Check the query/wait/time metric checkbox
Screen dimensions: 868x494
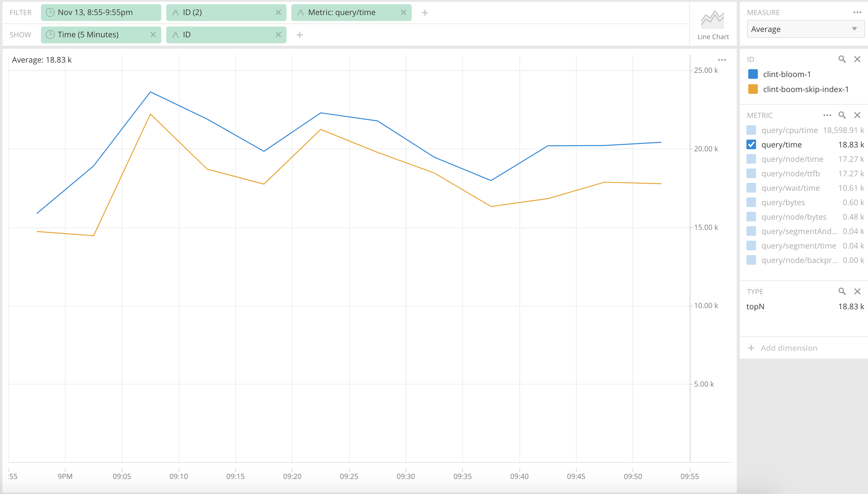751,188
